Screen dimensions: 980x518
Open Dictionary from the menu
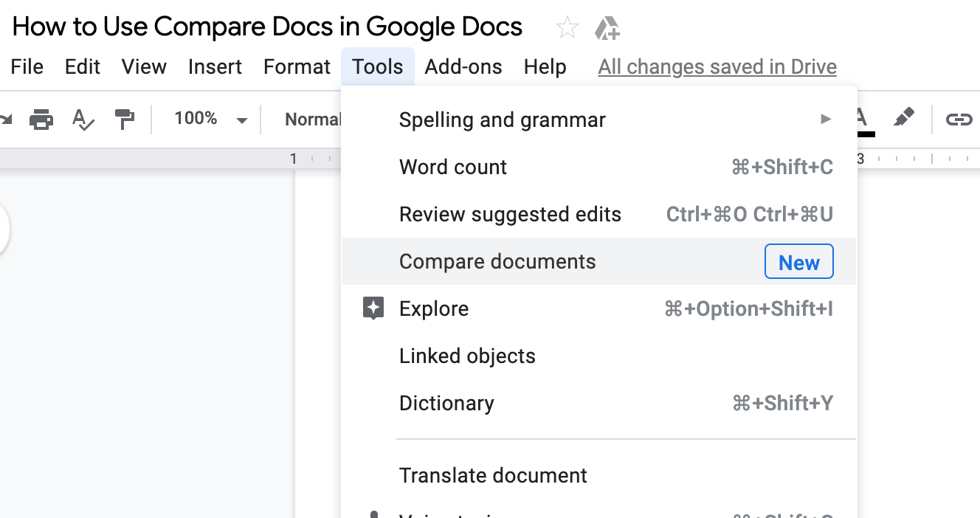click(599, 403)
